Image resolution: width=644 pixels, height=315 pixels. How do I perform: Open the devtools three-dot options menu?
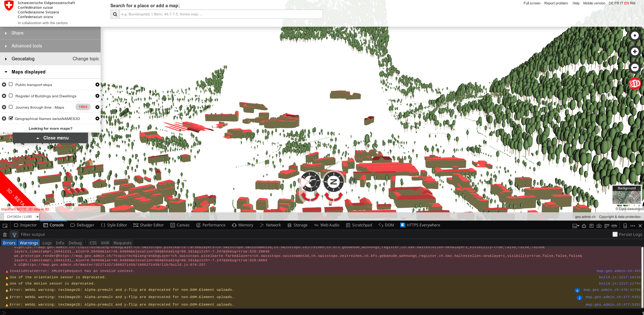633,226
